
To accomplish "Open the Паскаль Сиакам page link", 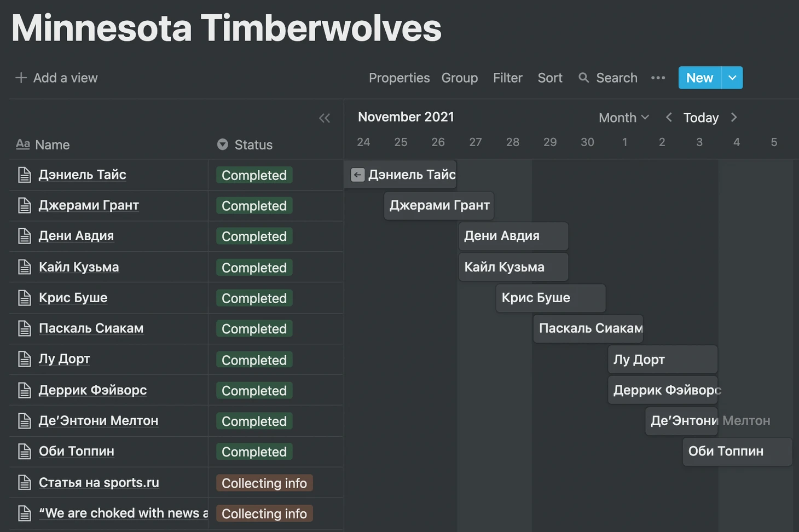I will click(91, 328).
